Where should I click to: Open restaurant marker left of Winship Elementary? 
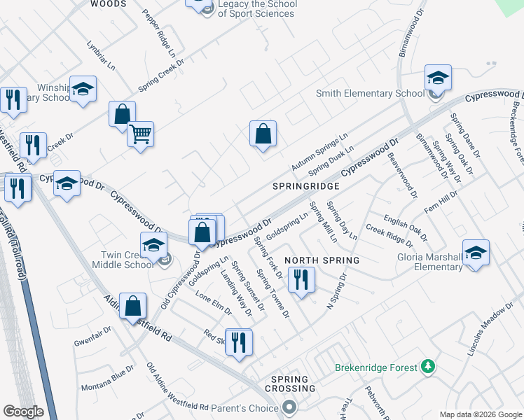14,101
